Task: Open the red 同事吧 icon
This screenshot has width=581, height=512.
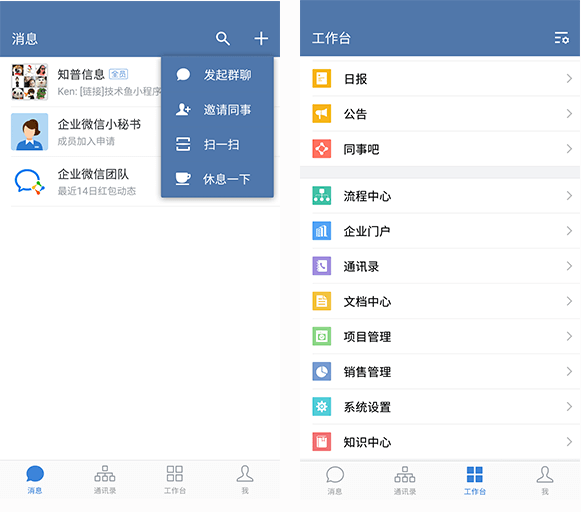Action: click(x=321, y=149)
